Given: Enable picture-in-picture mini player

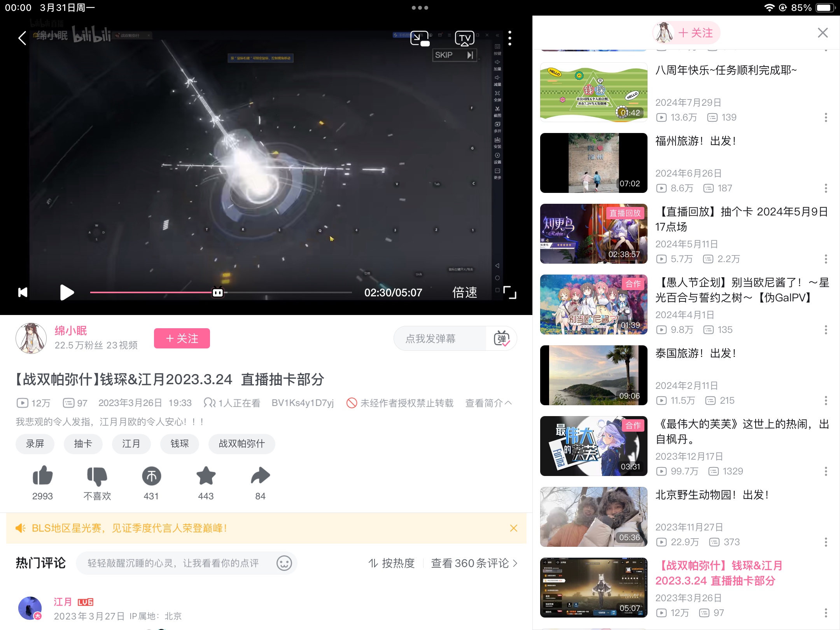Looking at the screenshot, I should coord(420,38).
